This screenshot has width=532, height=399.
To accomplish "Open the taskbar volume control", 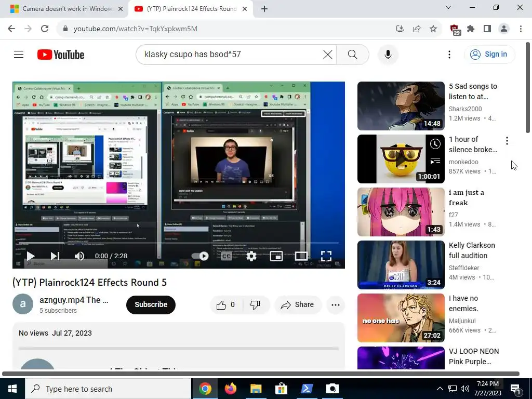I will pos(465,389).
